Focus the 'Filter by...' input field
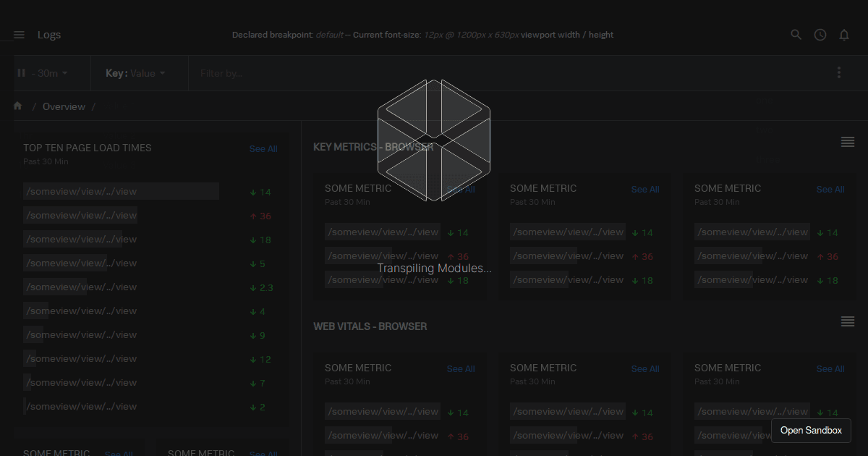This screenshot has width=868, height=456. point(506,73)
